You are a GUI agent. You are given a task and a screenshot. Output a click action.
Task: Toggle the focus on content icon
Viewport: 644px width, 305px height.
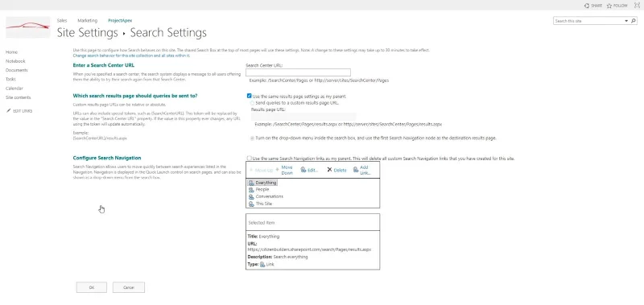(x=637, y=6)
